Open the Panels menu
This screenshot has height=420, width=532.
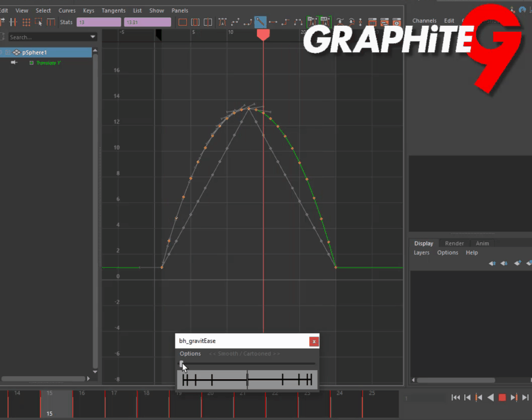(x=180, y=11)
